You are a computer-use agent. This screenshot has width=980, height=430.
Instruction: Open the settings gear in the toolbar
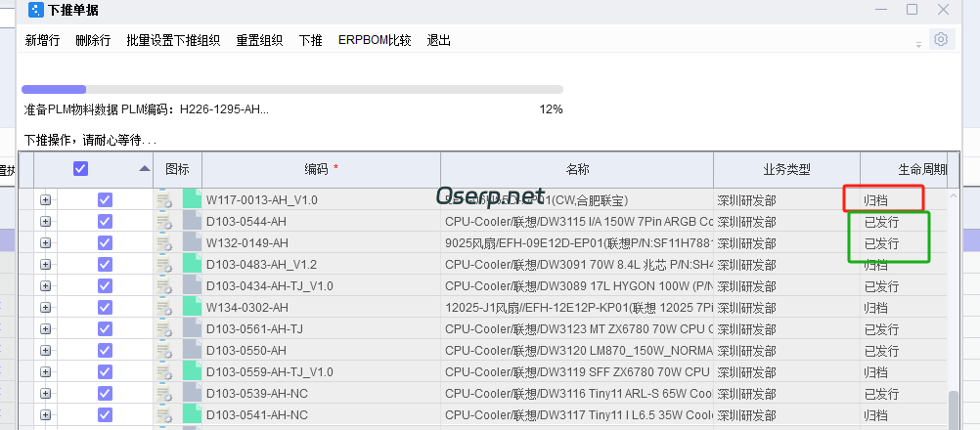click(x=941, y=40)
